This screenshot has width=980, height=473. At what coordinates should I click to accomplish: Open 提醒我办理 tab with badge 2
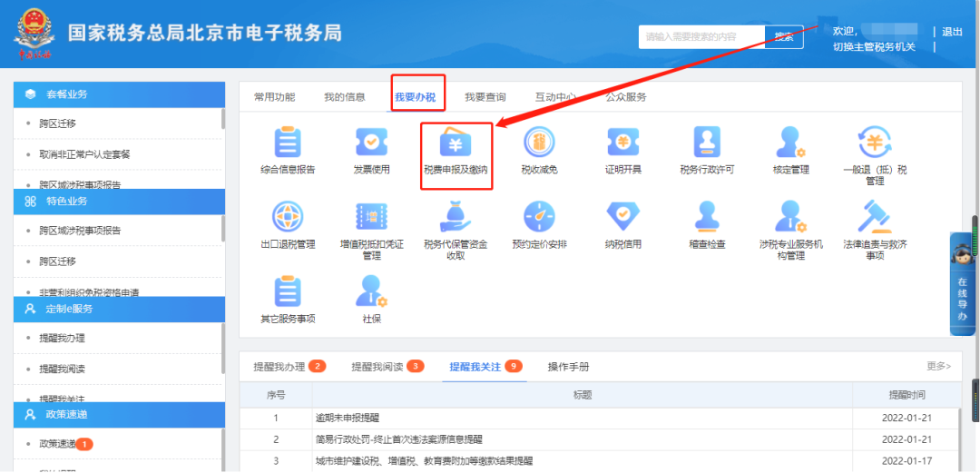click(289, 367)
